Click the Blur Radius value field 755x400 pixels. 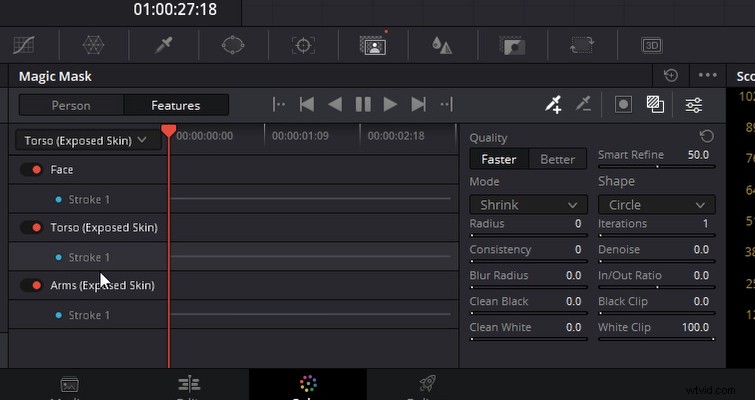(573, 275)
